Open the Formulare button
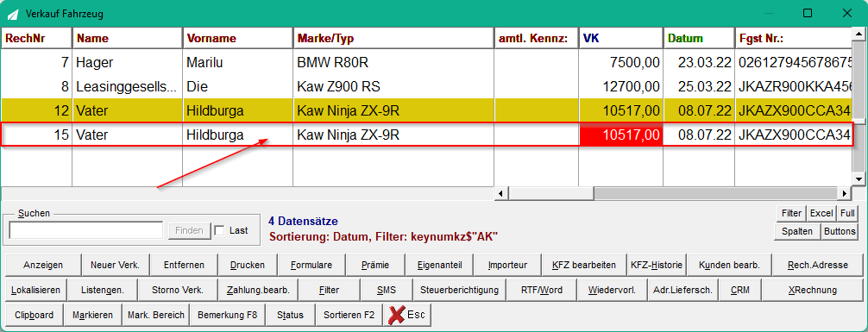The image size is (868, 332). click(311, 265)
